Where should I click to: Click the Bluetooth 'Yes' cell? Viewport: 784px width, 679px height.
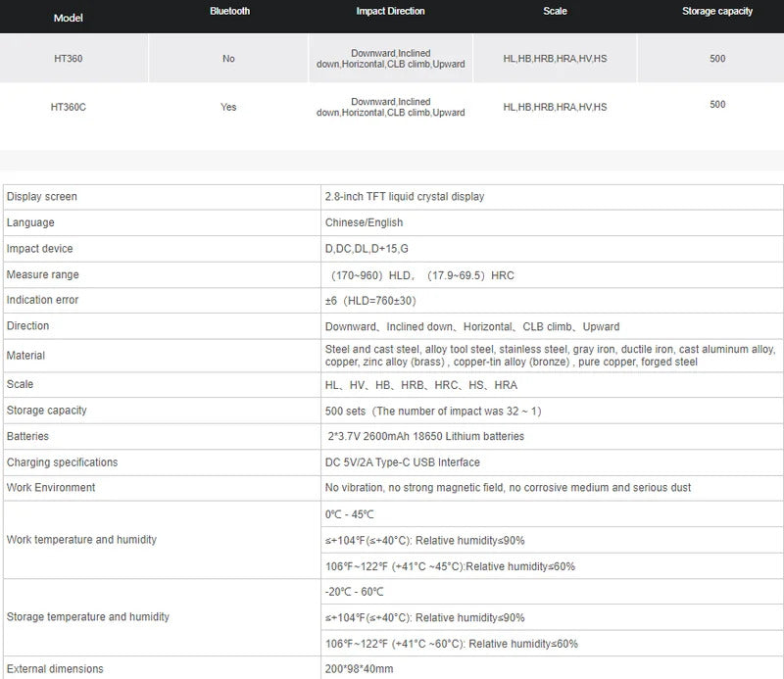[228, 107]
